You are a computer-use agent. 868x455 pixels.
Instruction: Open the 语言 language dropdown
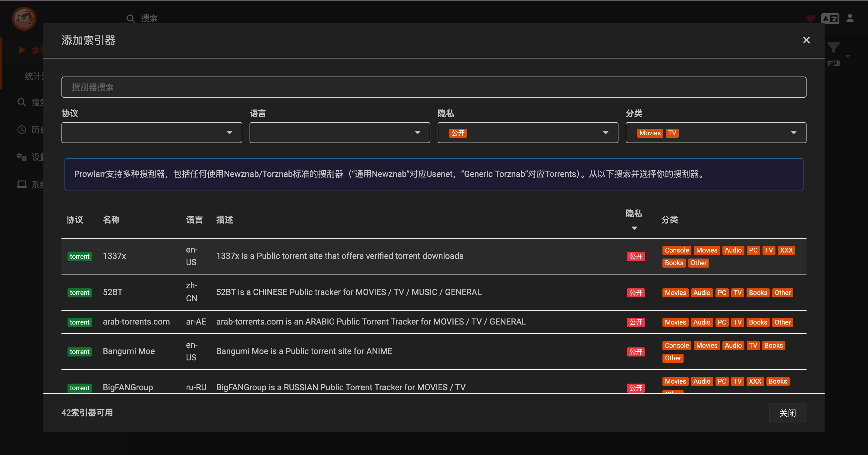pos(340,133)
